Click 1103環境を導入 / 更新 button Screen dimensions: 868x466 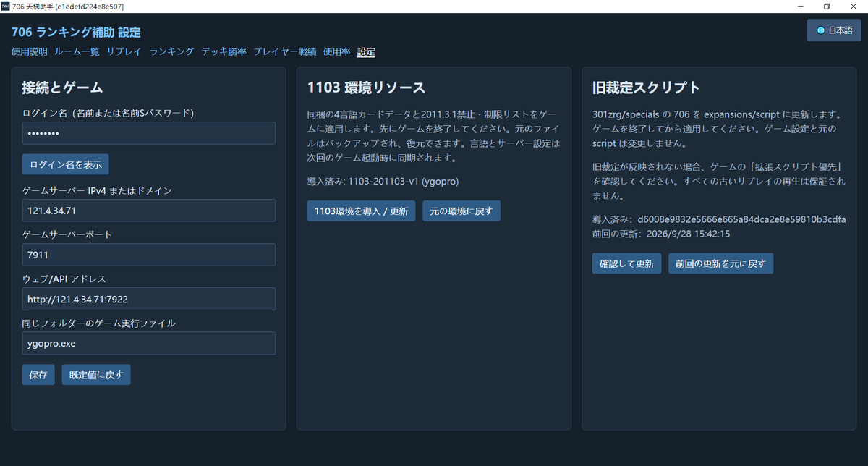(361, 211)
